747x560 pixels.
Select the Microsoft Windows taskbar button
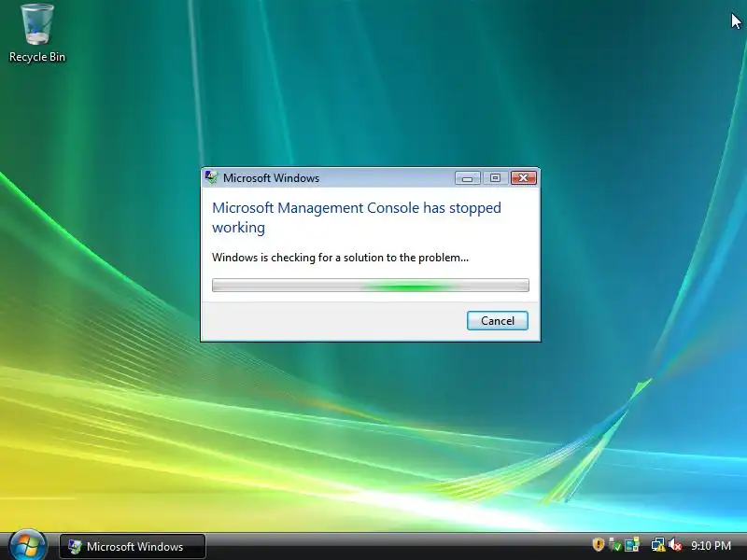coord(133,546)
